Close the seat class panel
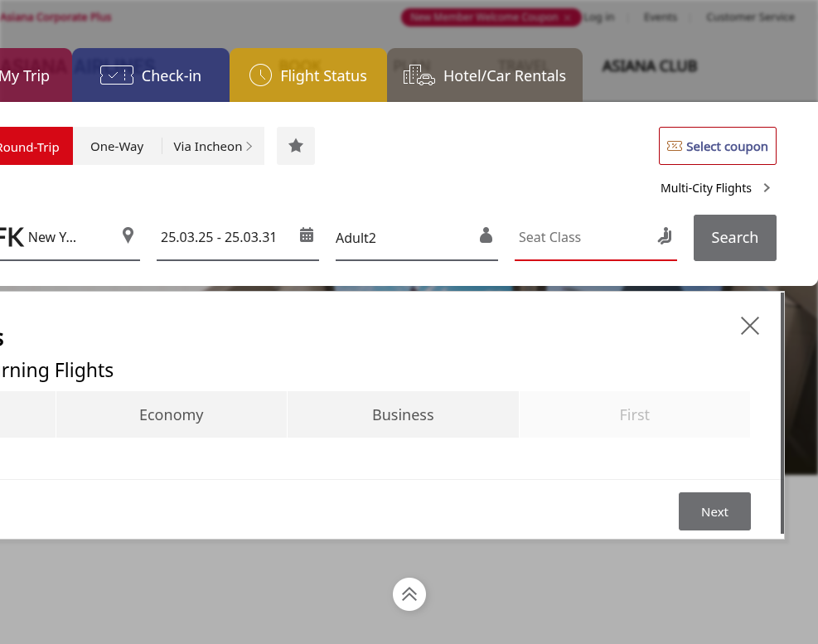The image size is (818, 644). (x=750, y=326)
